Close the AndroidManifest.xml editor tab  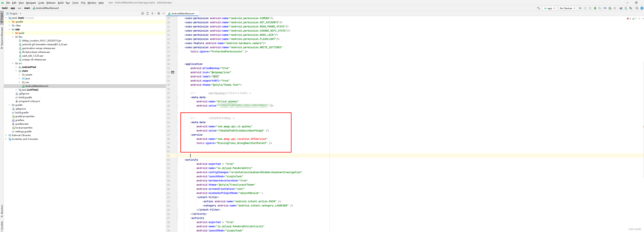(x=196, y=13)
